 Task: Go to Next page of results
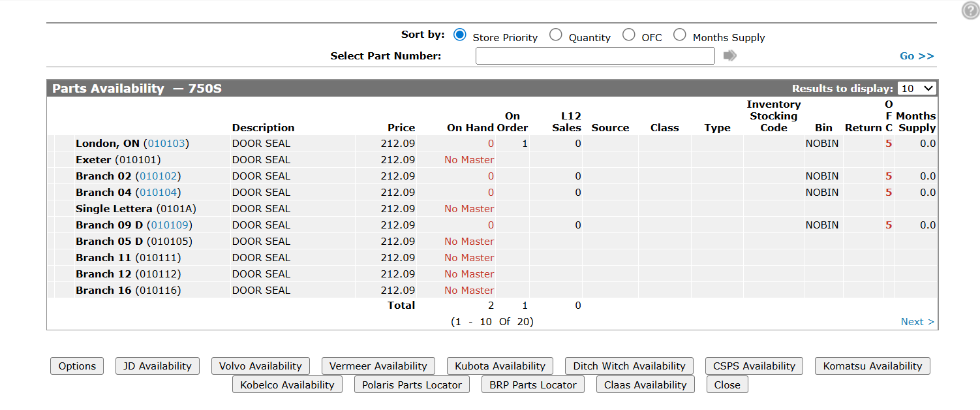pos(917,322)
